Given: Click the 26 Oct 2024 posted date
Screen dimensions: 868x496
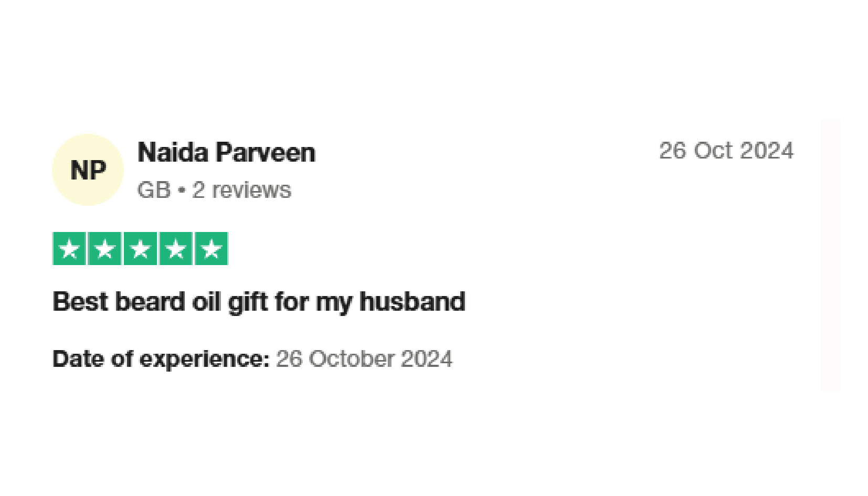Looking at the screenshot, I should pos(726,151).
